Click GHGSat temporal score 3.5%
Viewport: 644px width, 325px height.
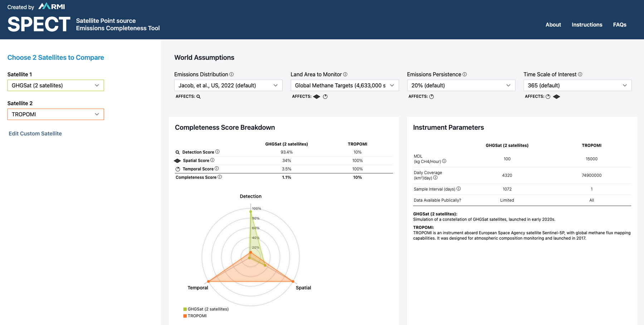(287, 169)
